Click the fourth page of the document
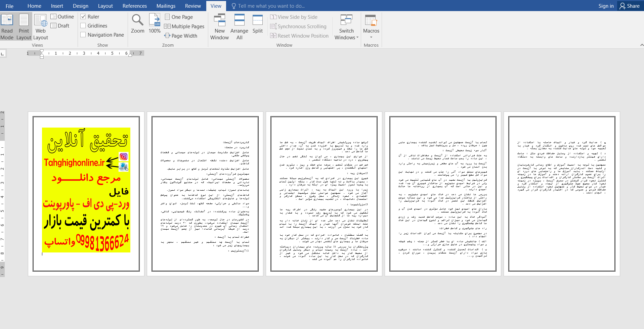The image size is (644, 329). 443,194
